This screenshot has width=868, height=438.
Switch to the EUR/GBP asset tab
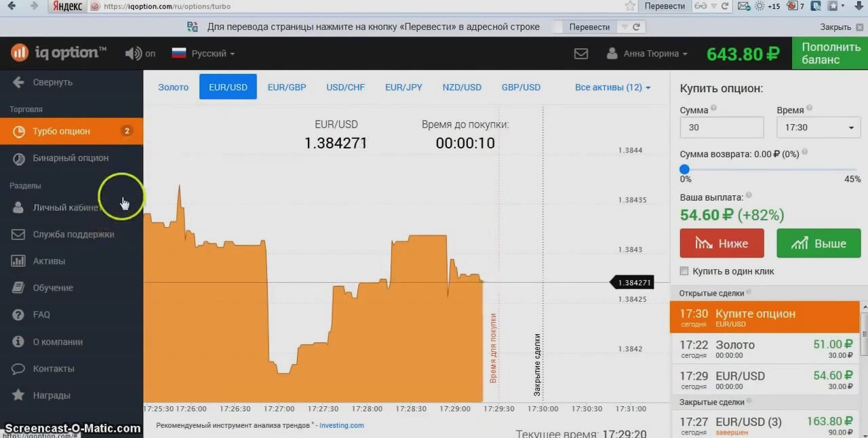point(287,87)
